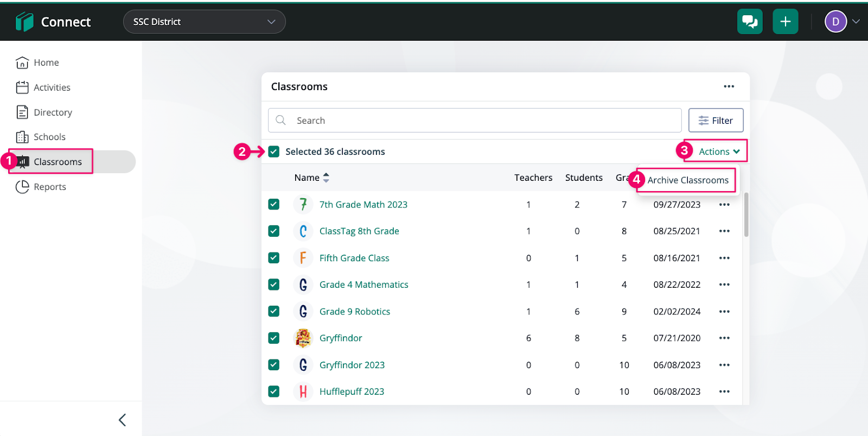
Task: Click the classroom Search field
Action: [x=475, y=120]
